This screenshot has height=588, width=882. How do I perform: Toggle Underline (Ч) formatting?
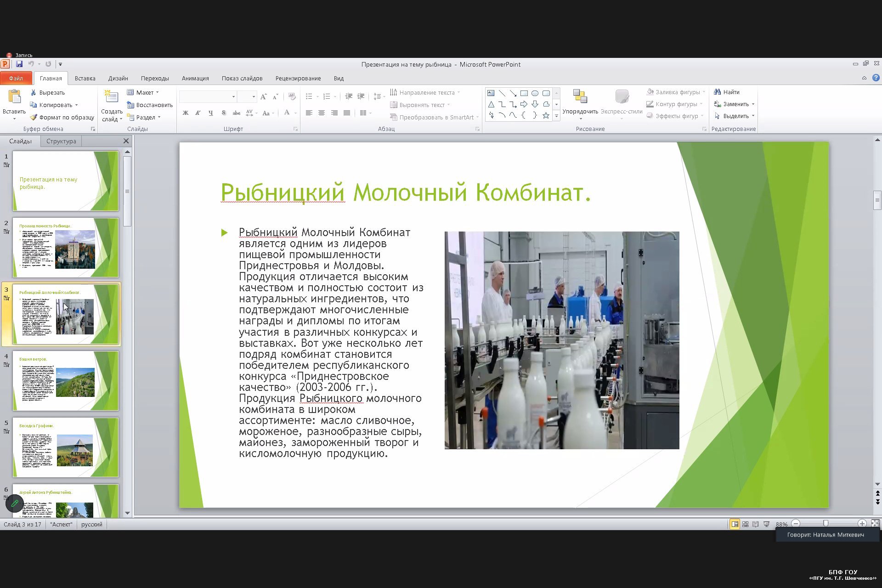210,113
